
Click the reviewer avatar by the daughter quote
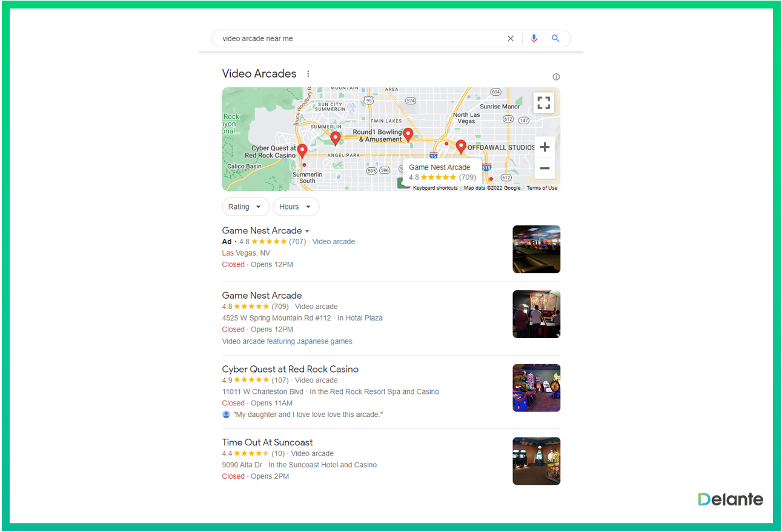click(x=226, y=414)
